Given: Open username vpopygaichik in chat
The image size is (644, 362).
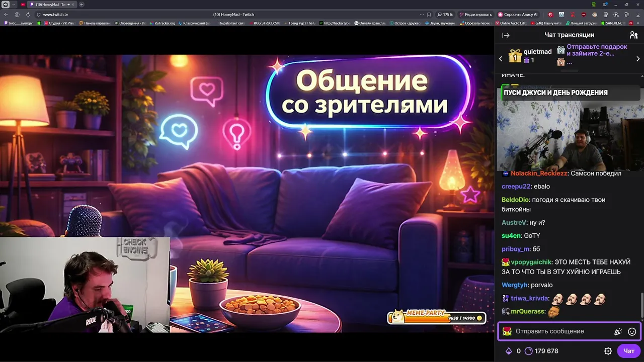Looking at the screenshot, I should (x=531, y=262).
